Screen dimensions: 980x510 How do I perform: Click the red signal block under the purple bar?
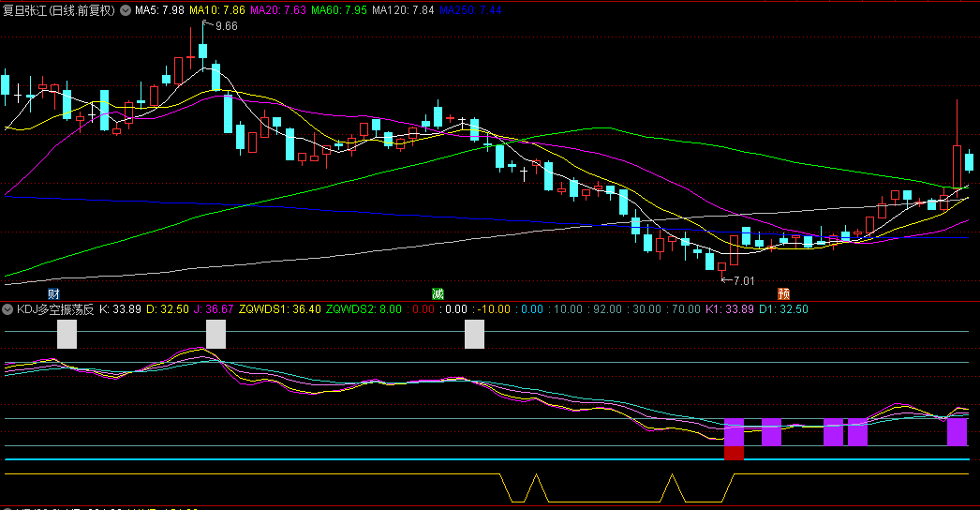[x=734, y=453]
